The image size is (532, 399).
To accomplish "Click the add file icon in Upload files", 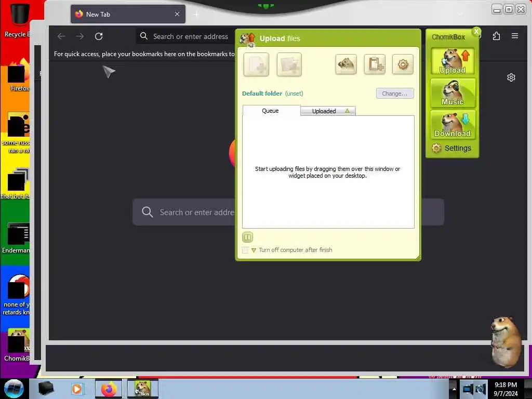I will coord(256,64).
